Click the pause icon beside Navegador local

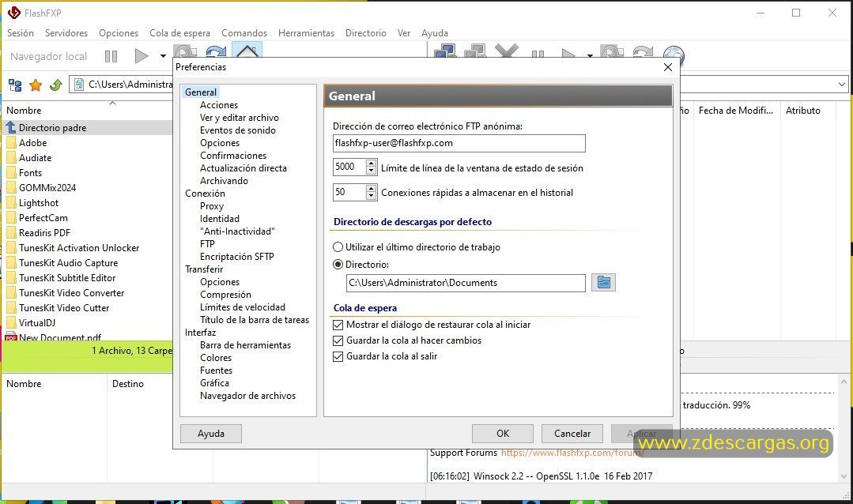coord(111,56)
